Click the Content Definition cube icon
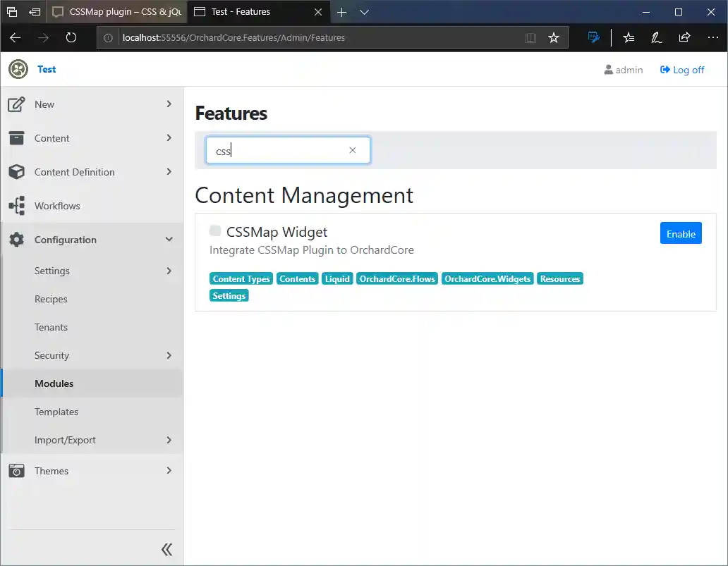The image size is (728, 566). [17, 172]
